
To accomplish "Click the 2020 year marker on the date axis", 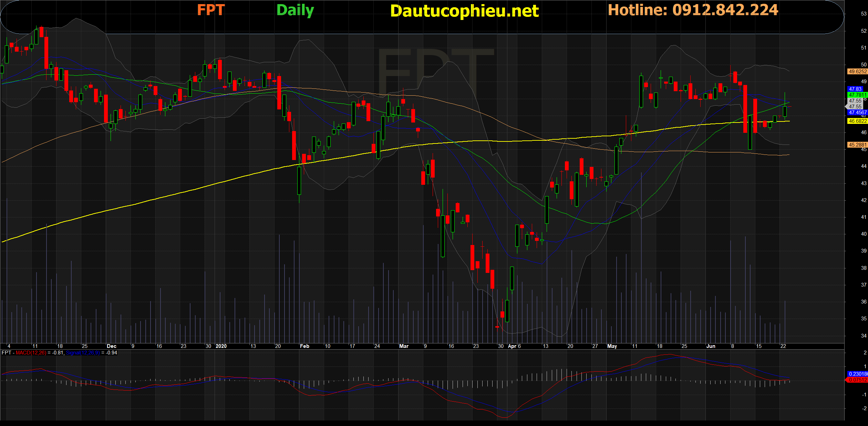I will coord(221,346).
